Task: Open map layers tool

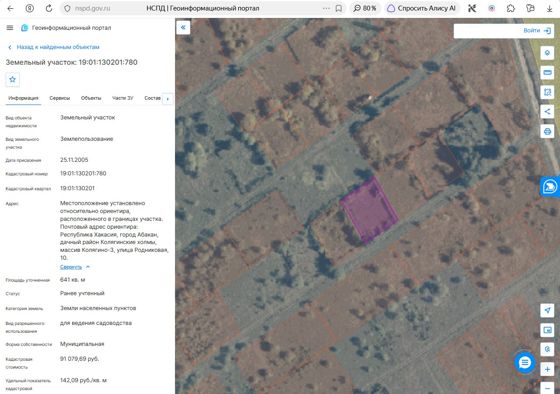Action: point(547,53)
